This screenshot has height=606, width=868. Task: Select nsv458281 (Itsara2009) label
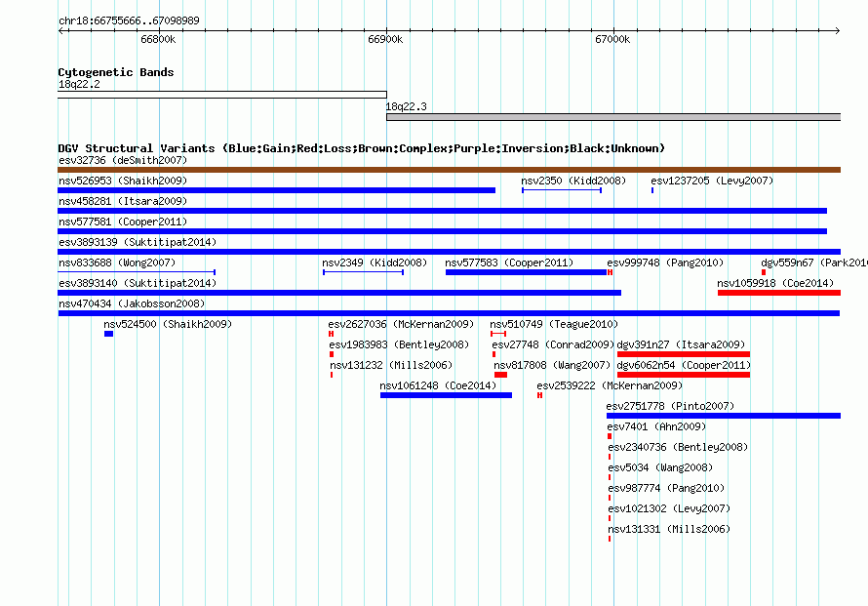point(123,202)
